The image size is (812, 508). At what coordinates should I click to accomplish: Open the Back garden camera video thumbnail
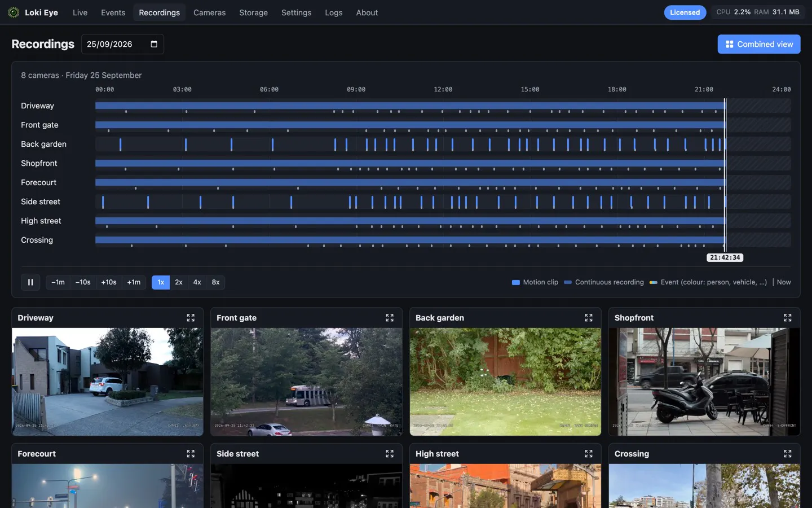point(506,382)
